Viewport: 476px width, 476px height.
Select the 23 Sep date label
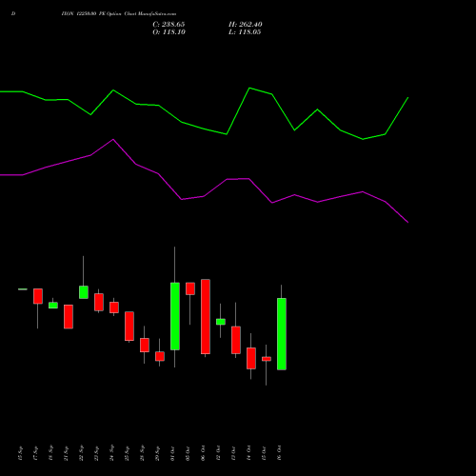[96, 453]
